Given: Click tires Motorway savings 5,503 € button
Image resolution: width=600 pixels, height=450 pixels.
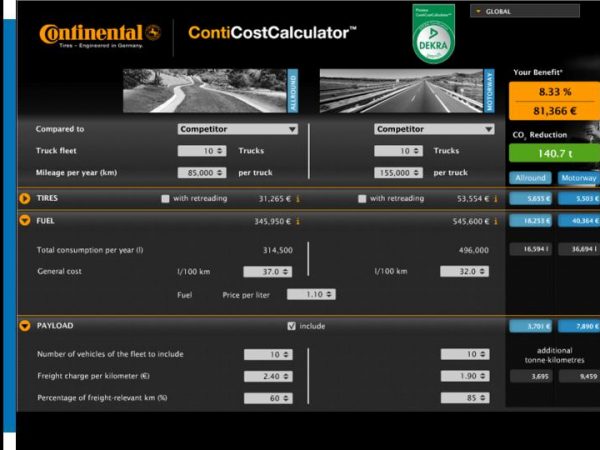Looking at the screenshot, I should [x=579, y=198].
